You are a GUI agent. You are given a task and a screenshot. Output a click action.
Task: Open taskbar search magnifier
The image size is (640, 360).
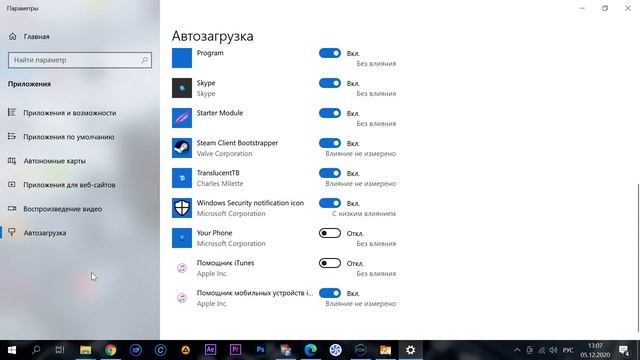coord(36,350)
